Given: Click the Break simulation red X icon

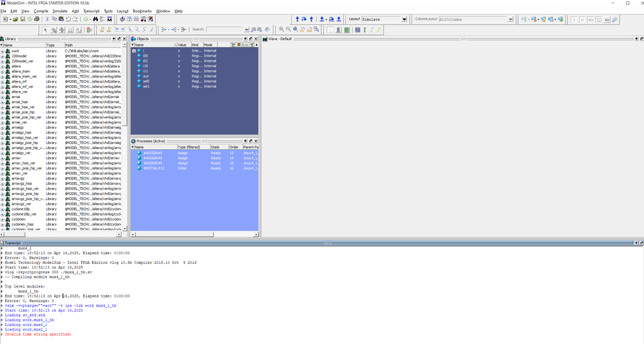Looking at the screenshot, I should 151,19.
